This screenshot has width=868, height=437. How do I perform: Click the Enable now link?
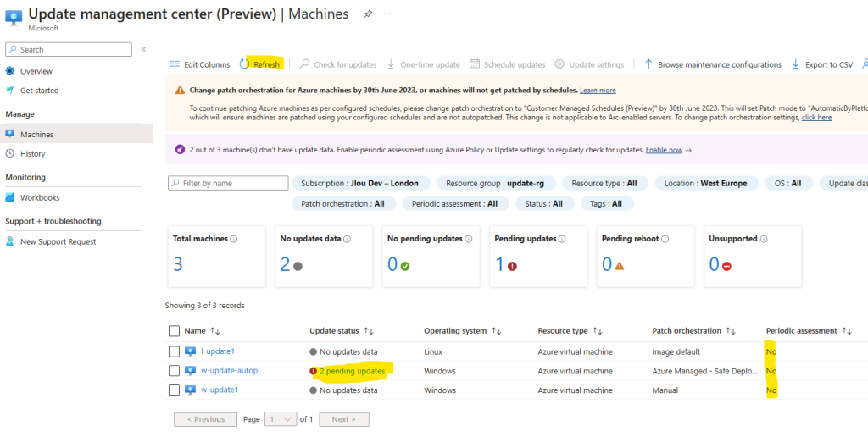click(x=664, y=150)
